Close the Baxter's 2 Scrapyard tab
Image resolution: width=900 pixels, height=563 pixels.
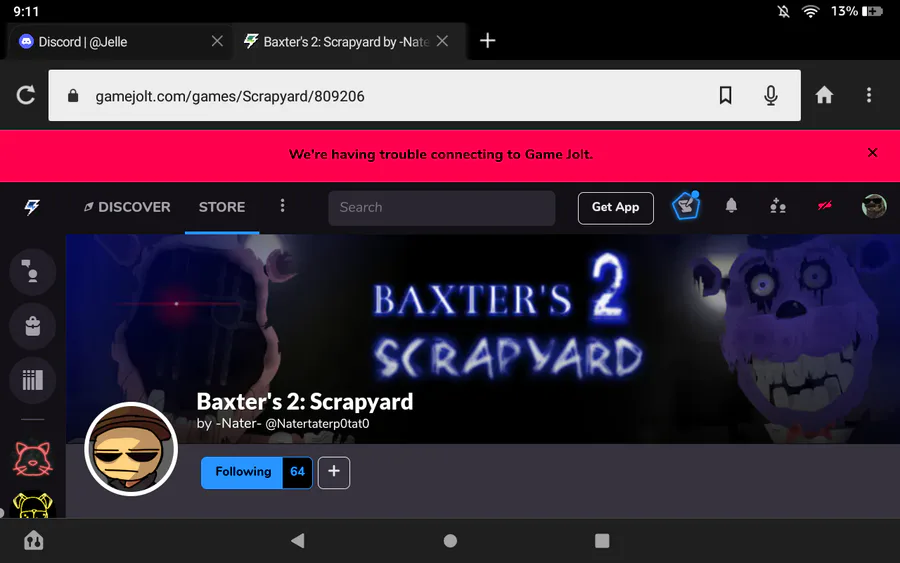[x=442, y=41]
